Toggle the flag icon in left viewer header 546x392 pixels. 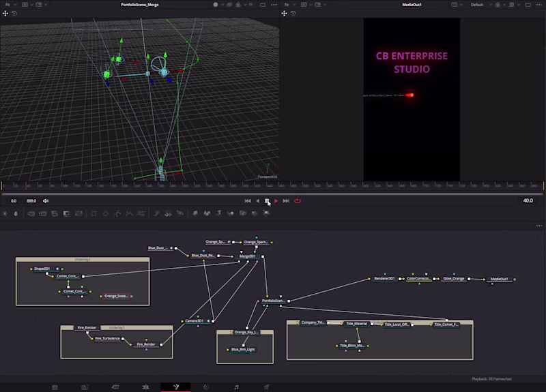(x=250, y=5)
